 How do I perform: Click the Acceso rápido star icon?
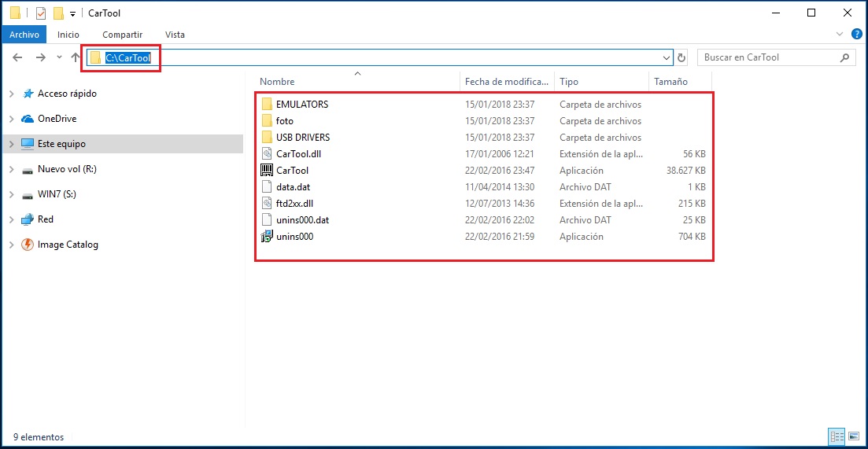pos(28,94)
